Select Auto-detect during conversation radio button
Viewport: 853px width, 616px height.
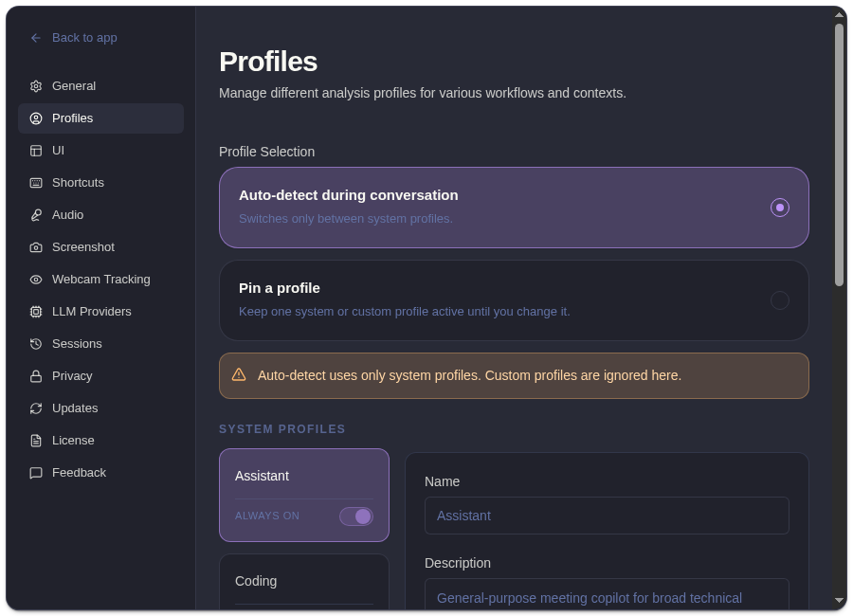[780, 208]
